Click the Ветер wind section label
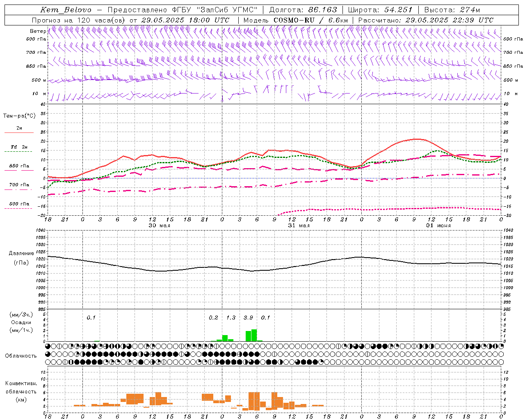The height and width of the screenshot is (420, 525). coord(38,31)
